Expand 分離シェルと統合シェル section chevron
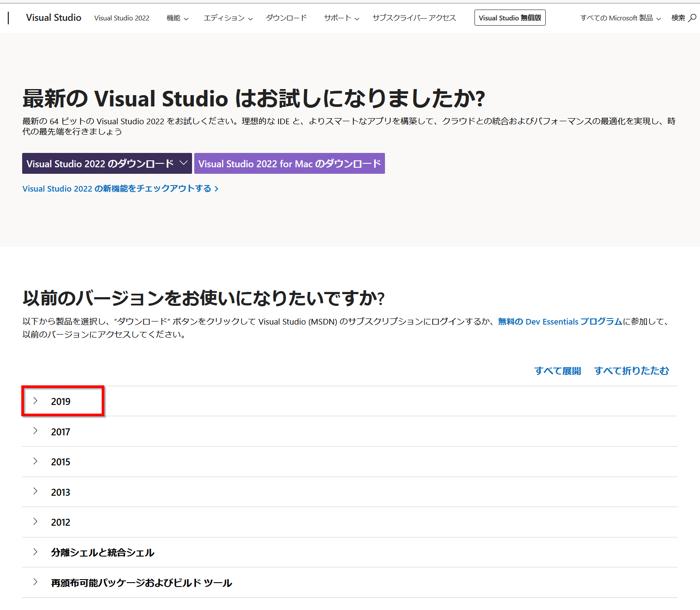Screen dimensions: 700x610 (x=36, y=552)
